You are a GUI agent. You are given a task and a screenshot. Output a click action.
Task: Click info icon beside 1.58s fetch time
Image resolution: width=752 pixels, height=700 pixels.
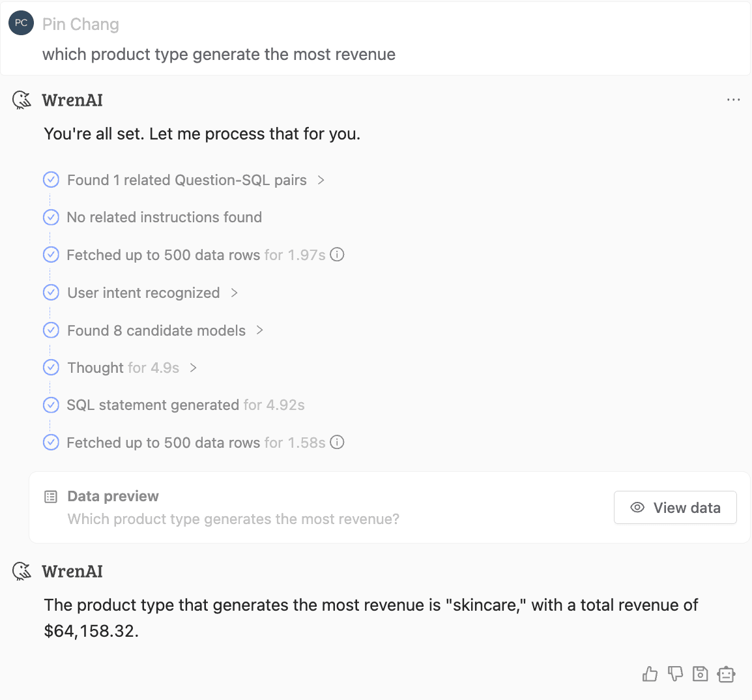click(337, 442)
